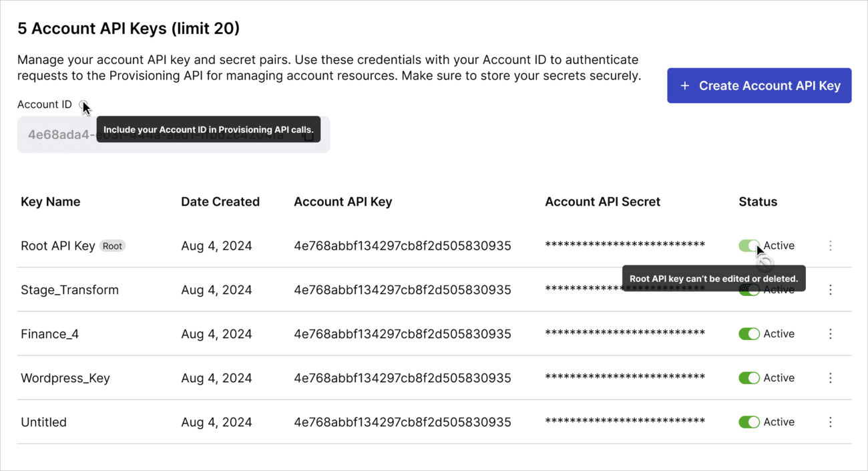This screenshot has width=868, height=471.
Task: Open the info icon next to Account ID
Action: (x=83, y=105)
